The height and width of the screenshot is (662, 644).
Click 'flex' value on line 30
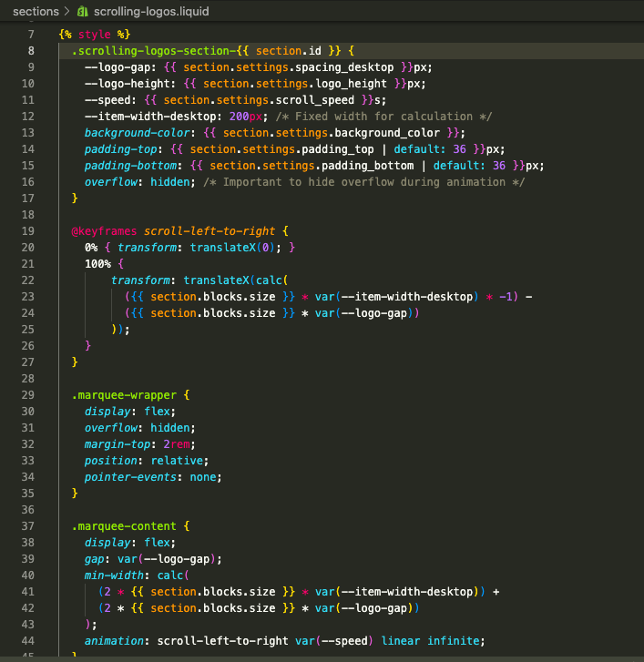(157, 412)
